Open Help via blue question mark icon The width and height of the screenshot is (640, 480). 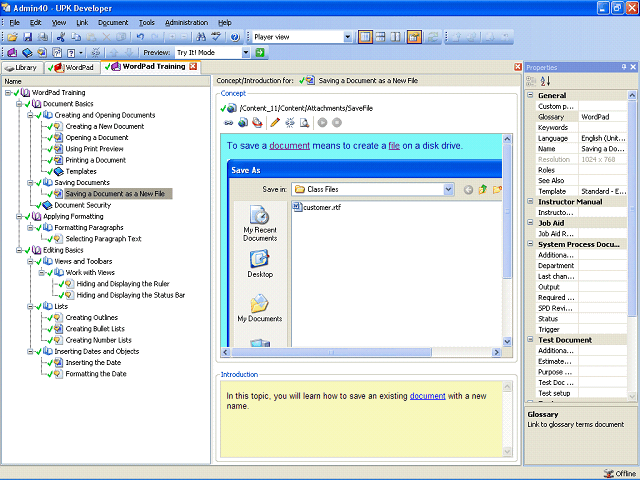point(235,37)
